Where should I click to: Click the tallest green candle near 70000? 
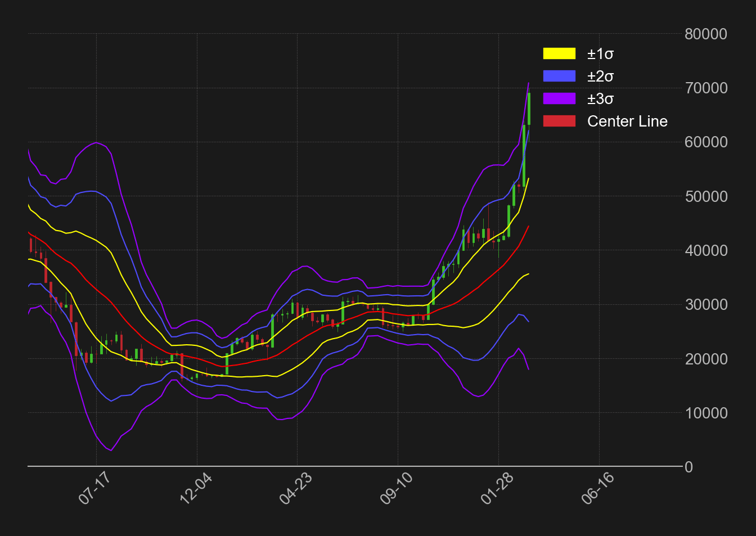[529, 109]
